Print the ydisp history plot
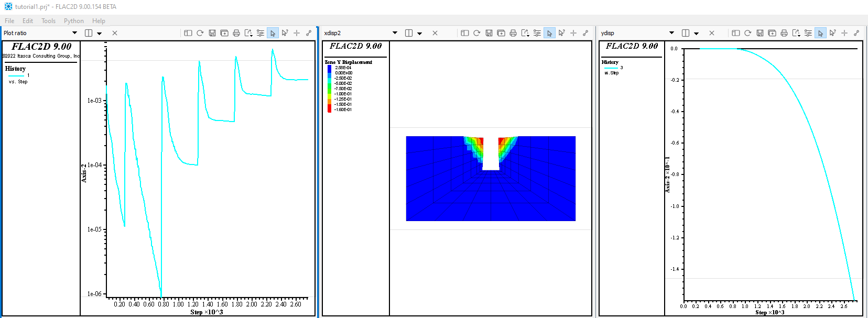 [x=784, y=33]
